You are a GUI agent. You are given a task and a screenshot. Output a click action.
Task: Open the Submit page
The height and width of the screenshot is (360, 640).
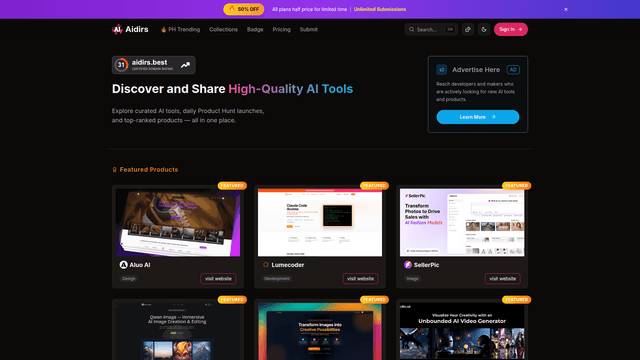click(309, 29)
